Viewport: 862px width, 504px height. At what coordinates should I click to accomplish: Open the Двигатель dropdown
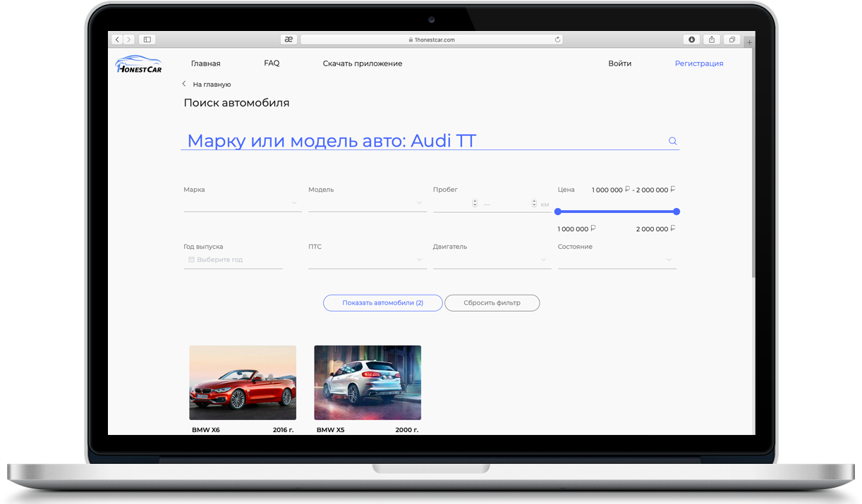[492, 259]
